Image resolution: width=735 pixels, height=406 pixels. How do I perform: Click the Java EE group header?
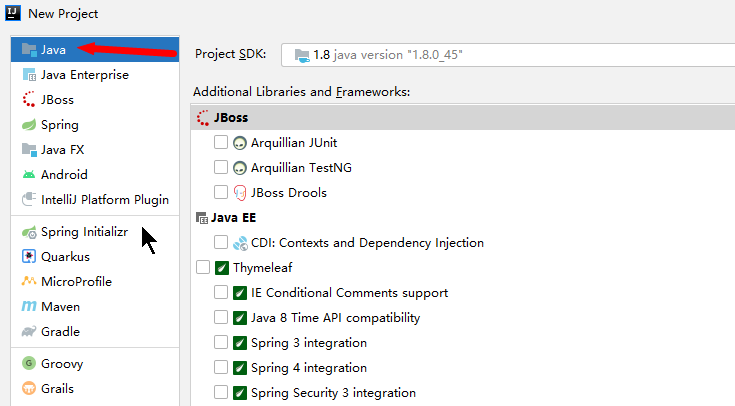[x=232, y=217]
